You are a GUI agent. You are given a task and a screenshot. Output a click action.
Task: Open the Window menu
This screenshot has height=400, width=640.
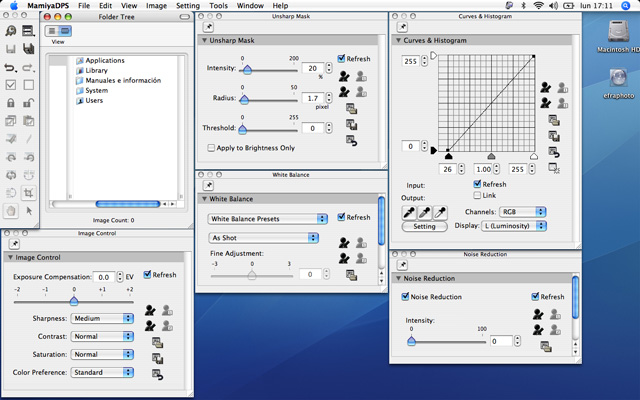[x=250, y=6]
